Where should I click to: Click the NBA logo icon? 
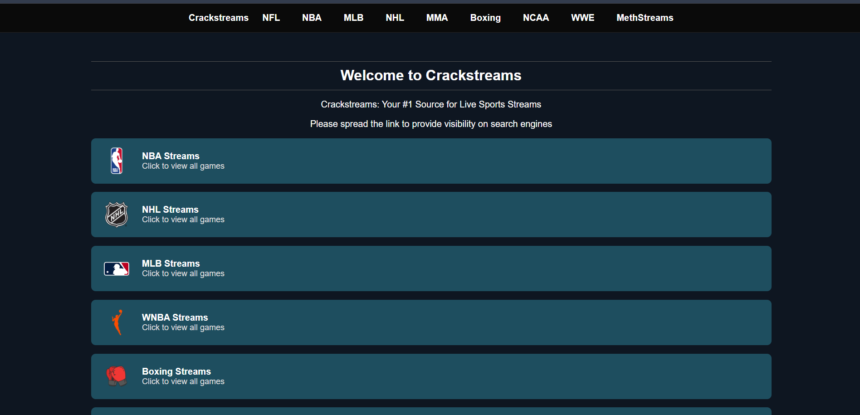tap(116, 161)
